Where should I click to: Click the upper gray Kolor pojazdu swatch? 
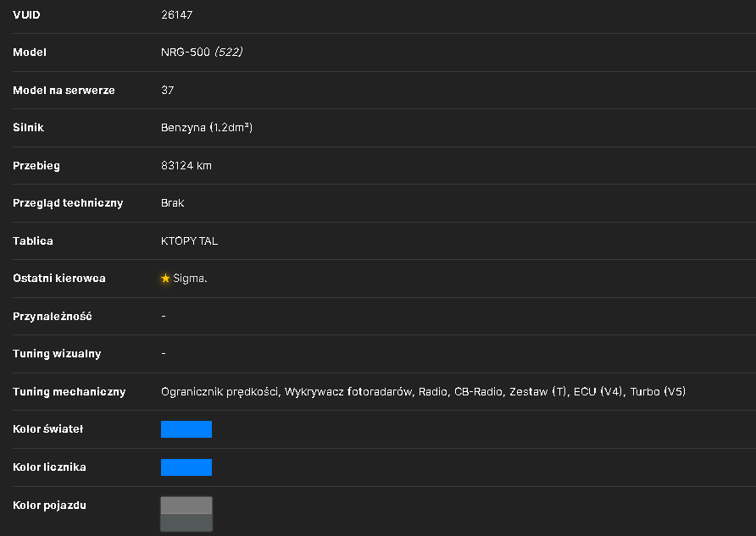coord(186,506)
